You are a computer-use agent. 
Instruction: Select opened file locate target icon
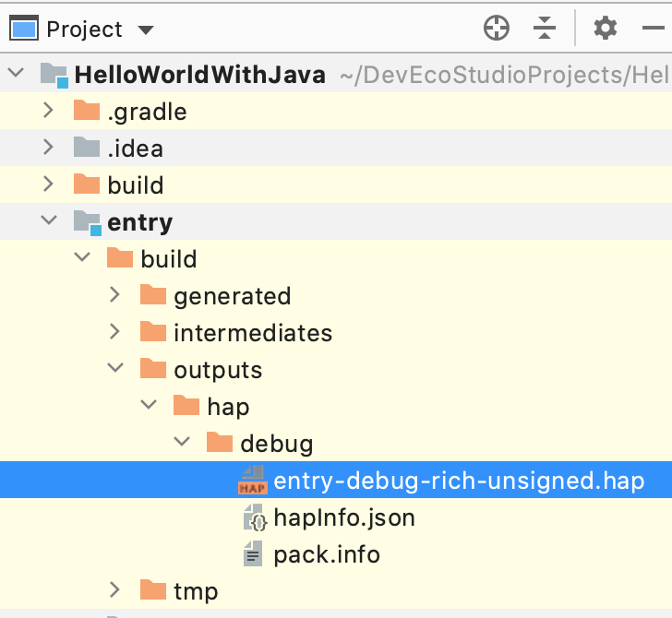(x=497, y=28)
